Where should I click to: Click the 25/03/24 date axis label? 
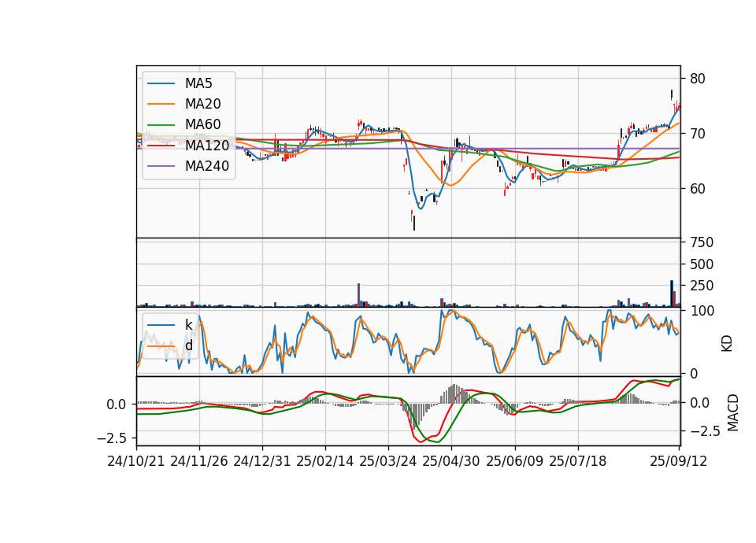coord(388,461)
